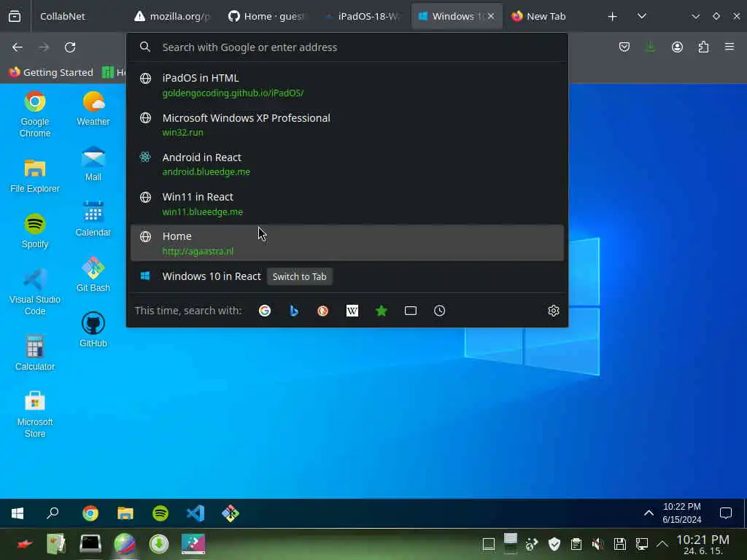This screenshot has width=747, height=560.
Task: Go back one page
Action: pos(18,47)
